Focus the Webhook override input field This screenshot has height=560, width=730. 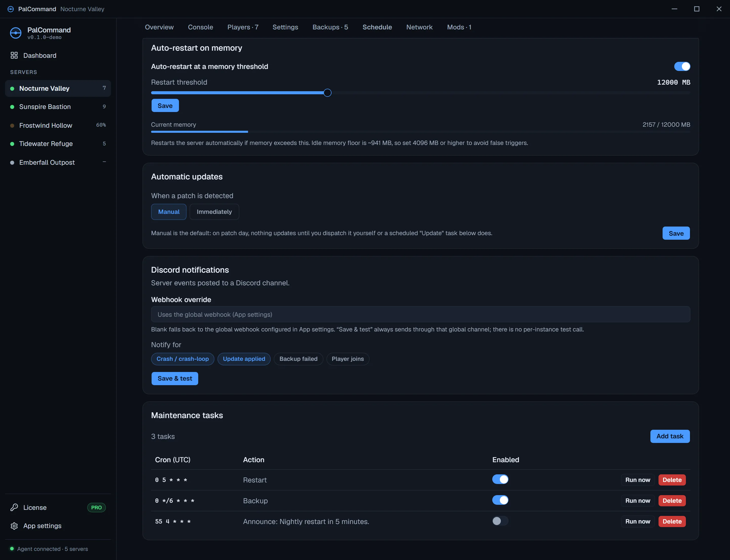click(x=421, y=314)
